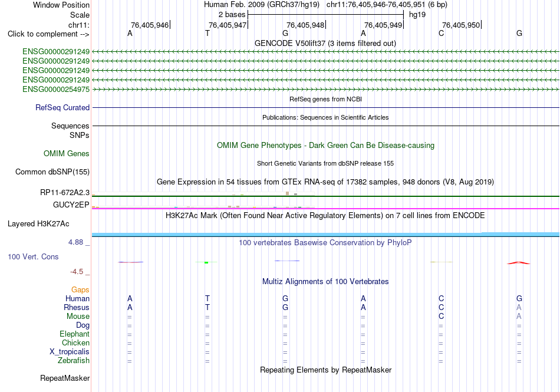Click the chr11:76,405,946-76,405,951 (6 bp) coordinates

387,5
